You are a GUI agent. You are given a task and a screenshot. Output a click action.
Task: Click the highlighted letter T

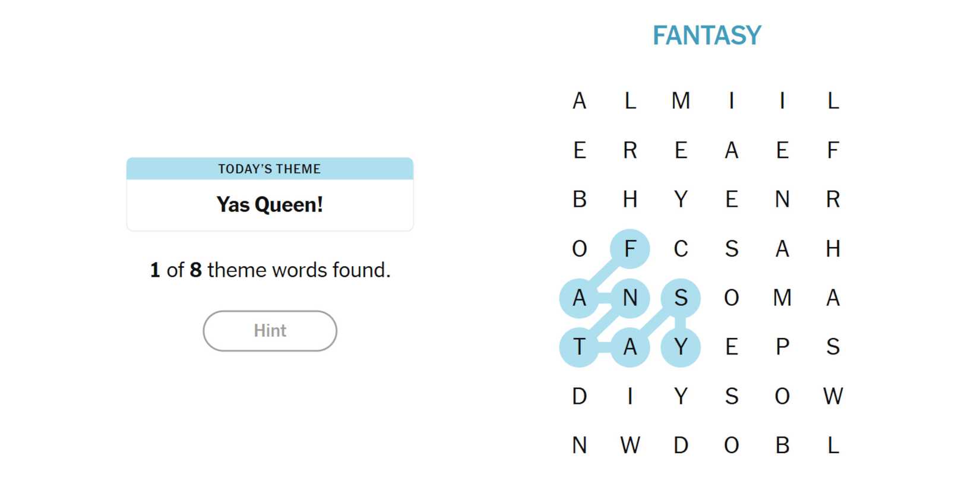click(x=579, y=347)
